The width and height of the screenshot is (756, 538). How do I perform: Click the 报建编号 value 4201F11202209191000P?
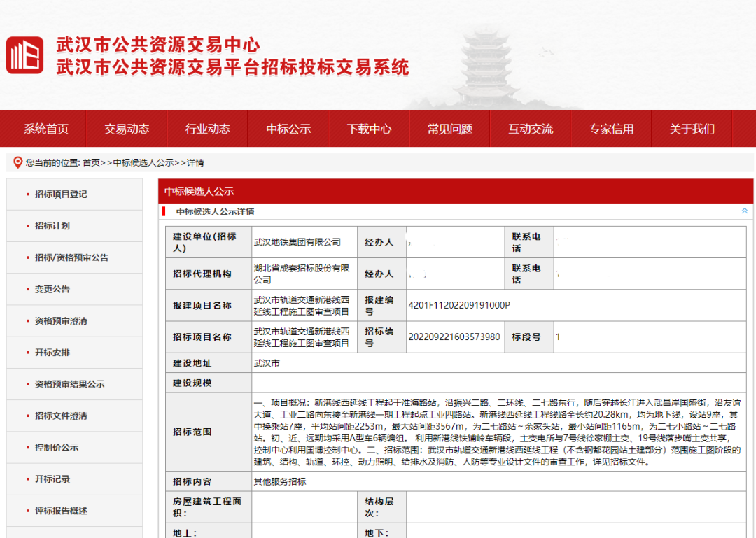[459, 305]
